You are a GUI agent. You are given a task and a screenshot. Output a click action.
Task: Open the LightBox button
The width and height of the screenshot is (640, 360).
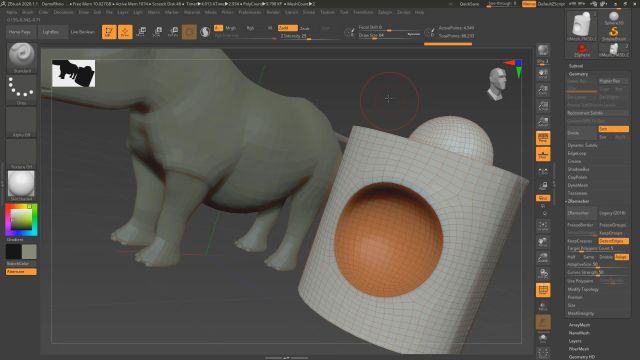(x=51, y=32)
